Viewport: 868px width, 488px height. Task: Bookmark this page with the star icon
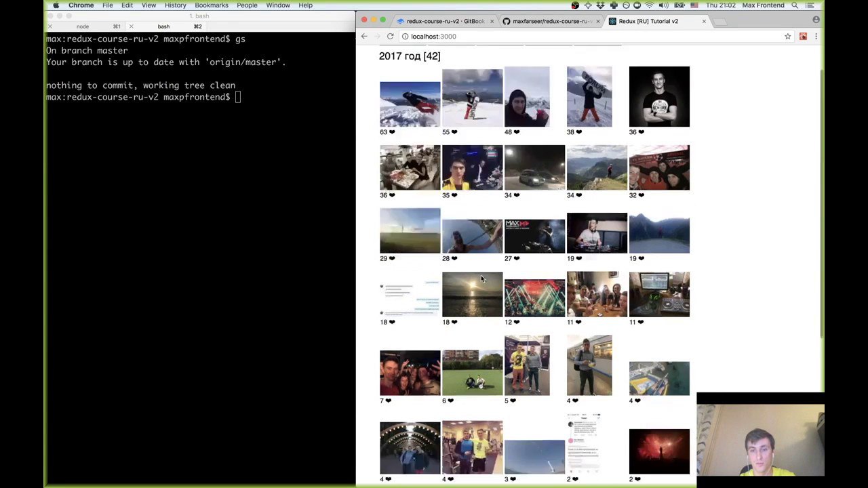pyautogui.click(x=787, y=36)
